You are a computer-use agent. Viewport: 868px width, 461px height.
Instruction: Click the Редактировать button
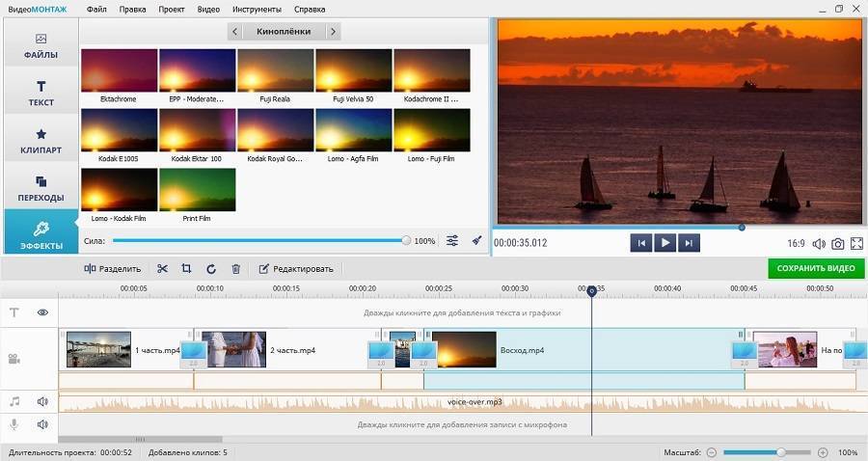pos(296,269)
